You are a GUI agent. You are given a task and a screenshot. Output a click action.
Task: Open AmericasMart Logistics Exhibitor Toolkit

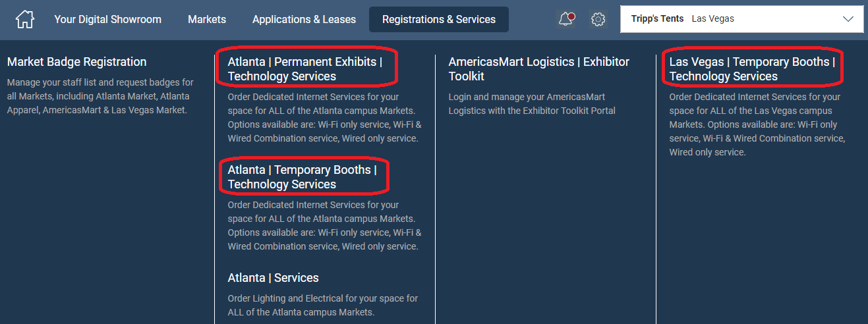pyautogui.click(x=539, y=68)
